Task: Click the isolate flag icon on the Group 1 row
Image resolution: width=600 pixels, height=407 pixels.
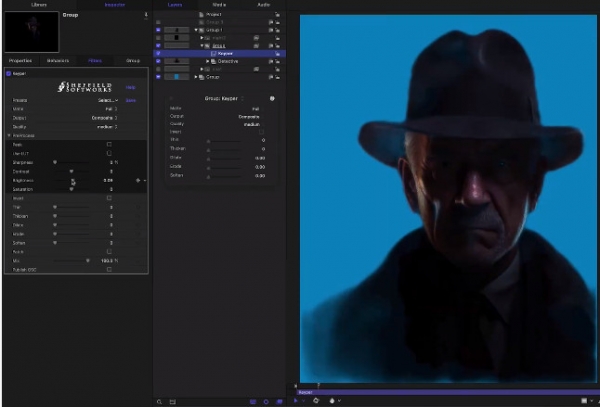Action: pyautogui.click(x=271, y=30)
